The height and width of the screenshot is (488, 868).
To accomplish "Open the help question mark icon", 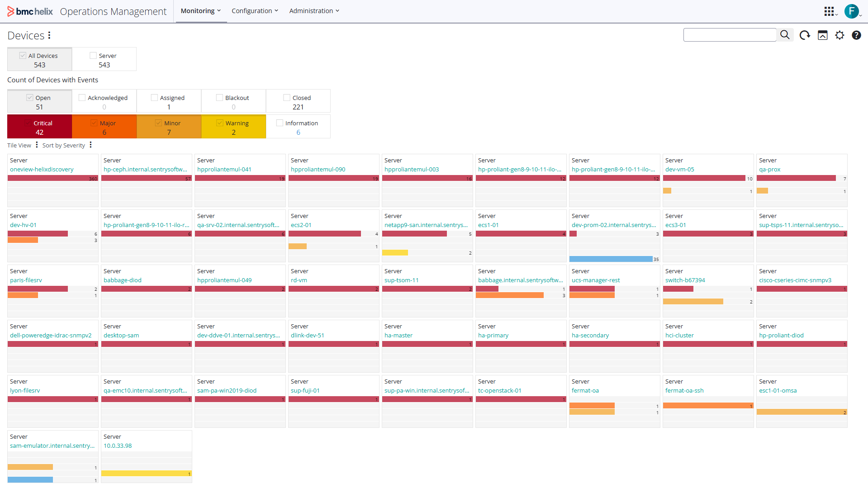I will coord(856,35).
